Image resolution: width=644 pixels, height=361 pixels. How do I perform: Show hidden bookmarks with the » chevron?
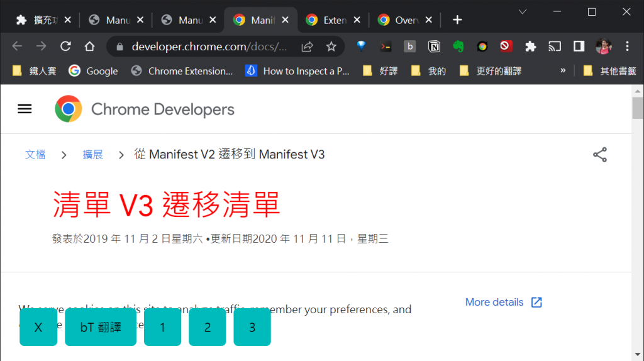click(563, 70)
